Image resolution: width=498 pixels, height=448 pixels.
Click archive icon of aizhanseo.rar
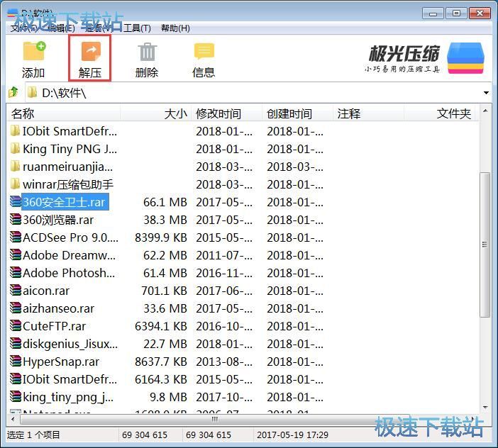[16, 308]
